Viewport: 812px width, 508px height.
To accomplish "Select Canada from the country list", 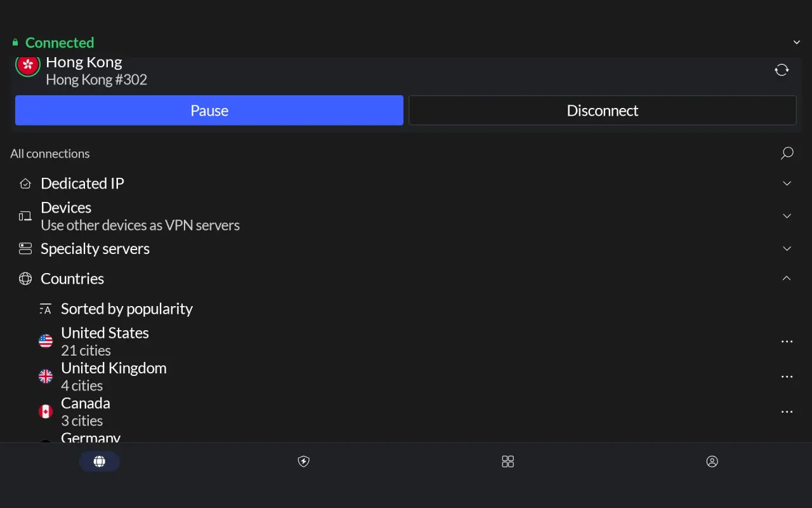I will 406,411.
